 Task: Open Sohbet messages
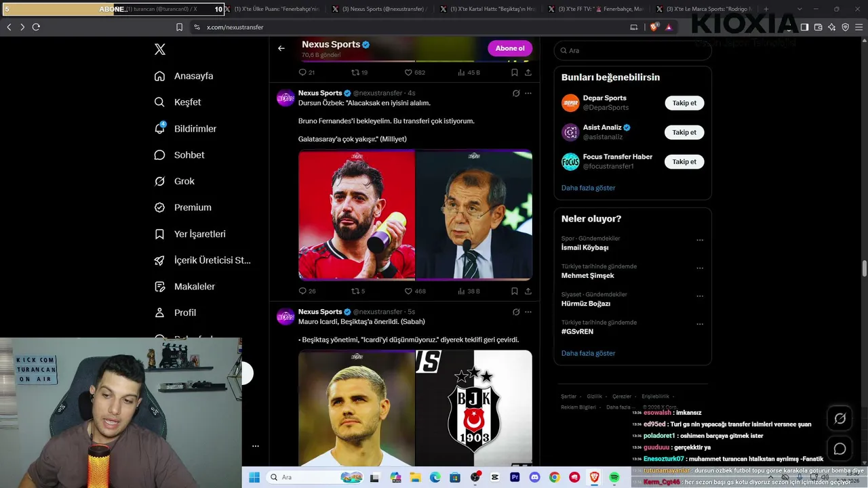[179, 155]
